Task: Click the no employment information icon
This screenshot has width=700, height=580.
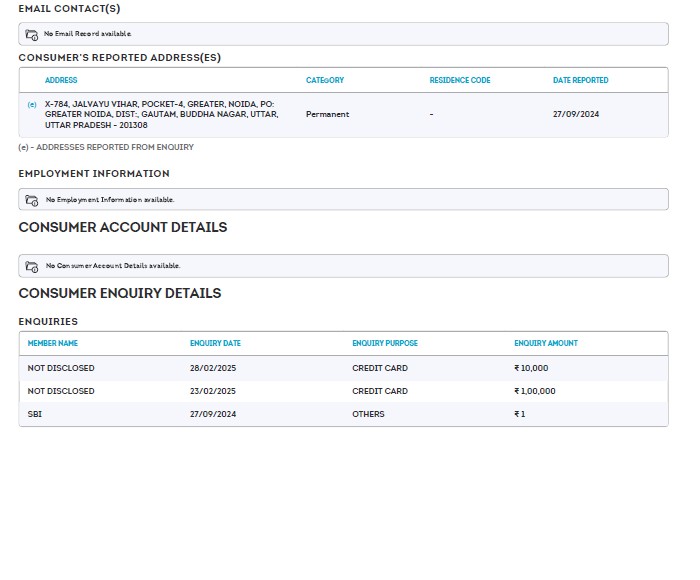Action: point(32,200)
